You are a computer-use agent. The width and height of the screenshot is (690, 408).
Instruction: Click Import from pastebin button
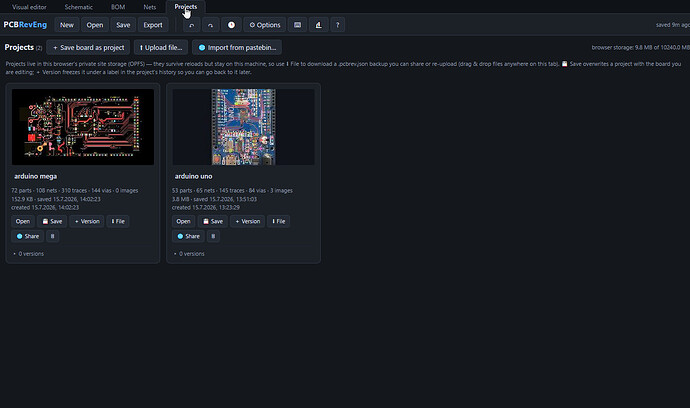(237, 48)
